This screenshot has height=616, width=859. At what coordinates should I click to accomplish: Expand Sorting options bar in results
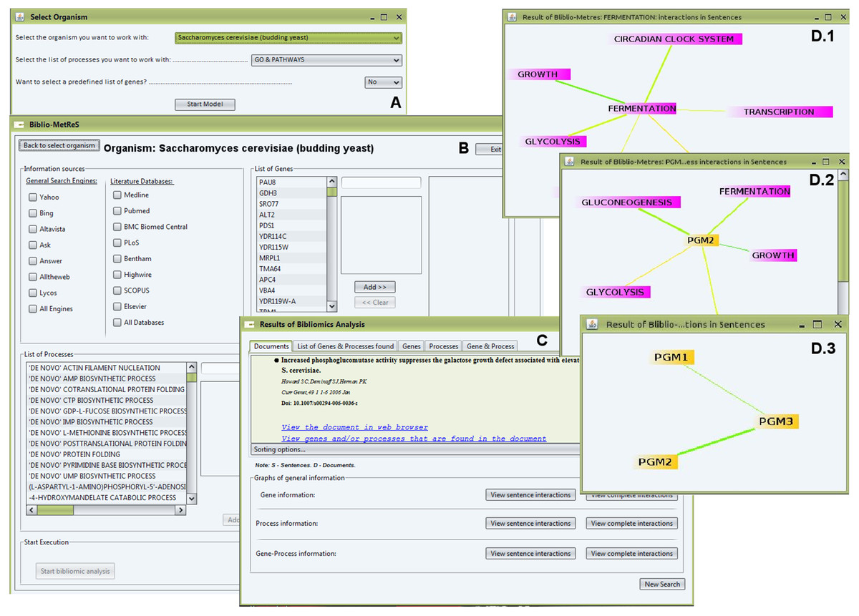pos(415,449)
